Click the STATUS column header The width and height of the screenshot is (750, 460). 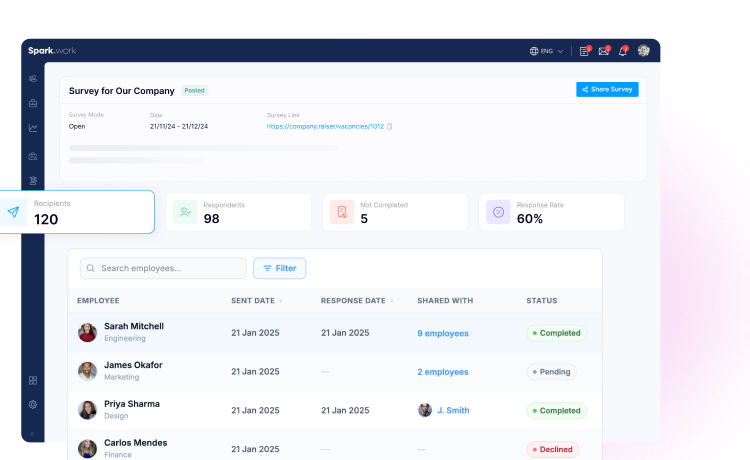(x=541, y=301)
